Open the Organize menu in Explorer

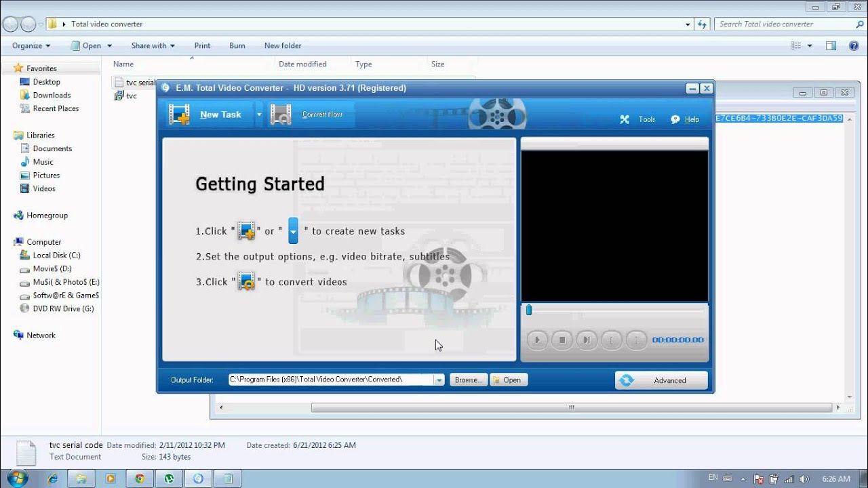pos(31,45)
